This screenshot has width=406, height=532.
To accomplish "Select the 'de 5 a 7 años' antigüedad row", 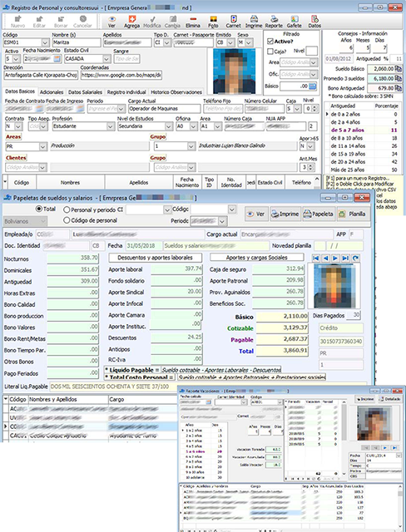I will coord(362,130).
